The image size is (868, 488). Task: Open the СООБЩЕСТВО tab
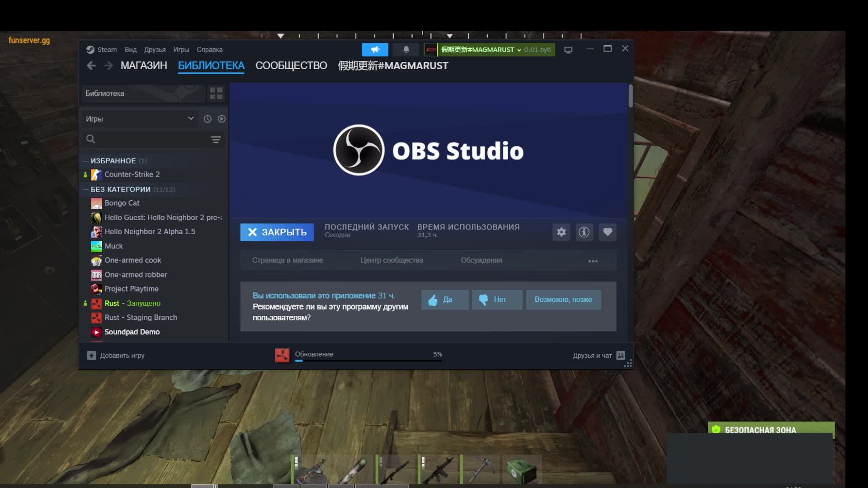291,66
